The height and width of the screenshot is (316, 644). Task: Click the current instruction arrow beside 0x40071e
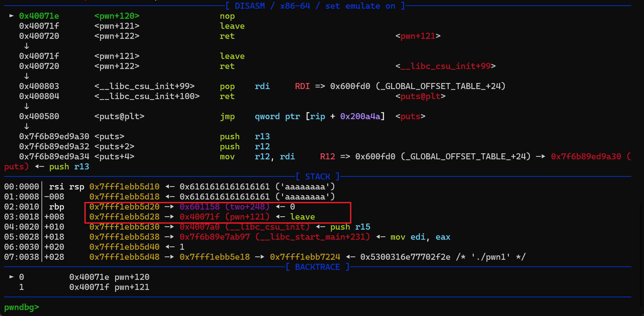click(11, 16)
